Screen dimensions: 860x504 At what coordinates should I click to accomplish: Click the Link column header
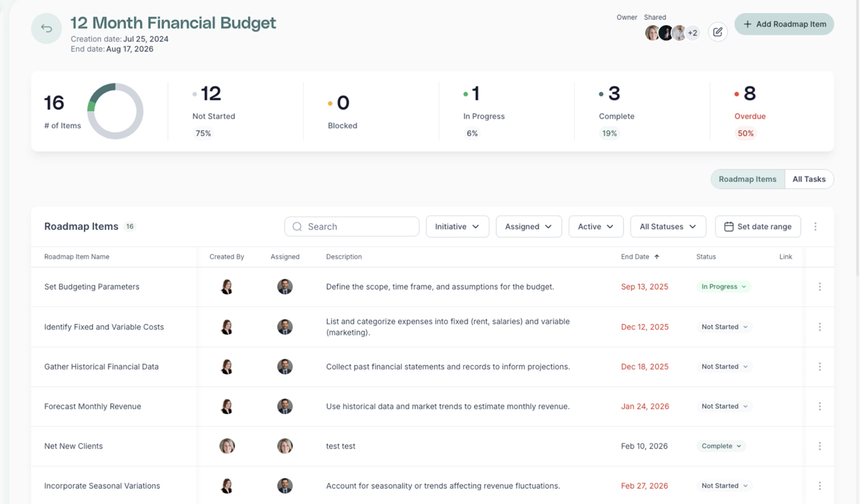click(786, 257)
